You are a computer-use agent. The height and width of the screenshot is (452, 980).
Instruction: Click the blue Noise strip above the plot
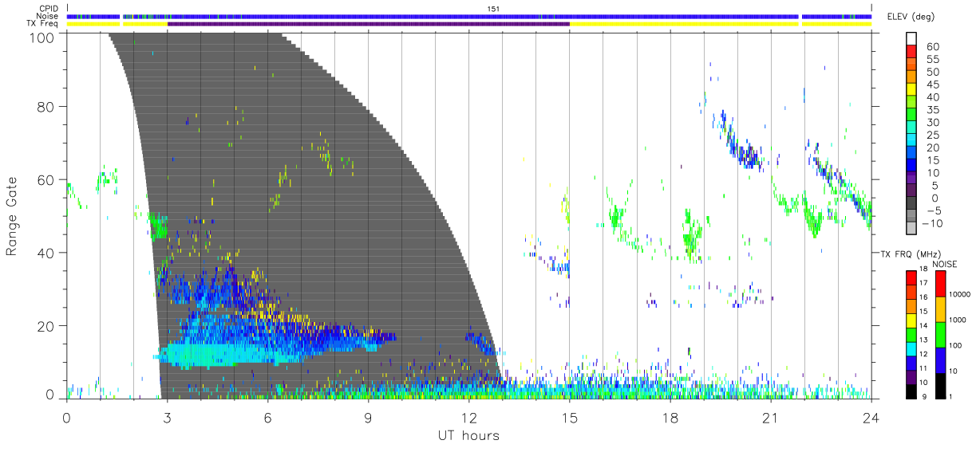tap(468, 16)
